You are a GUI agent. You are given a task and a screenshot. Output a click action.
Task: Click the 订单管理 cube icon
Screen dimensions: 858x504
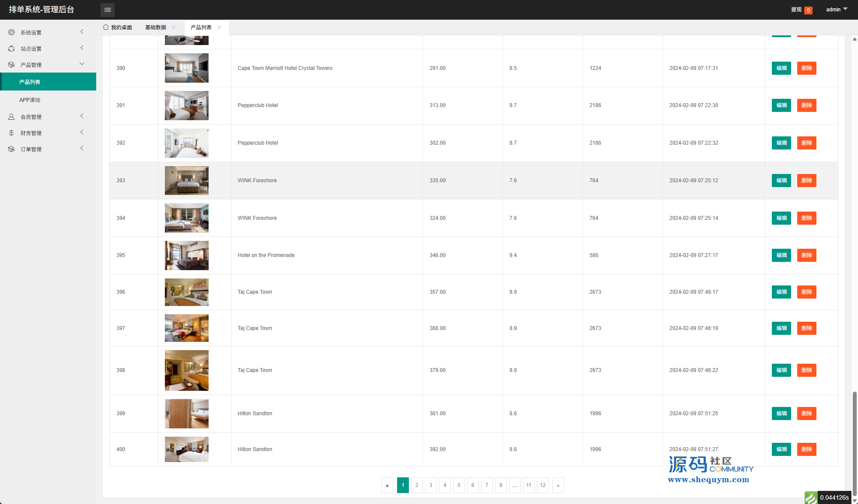click(x=11, y=149)
